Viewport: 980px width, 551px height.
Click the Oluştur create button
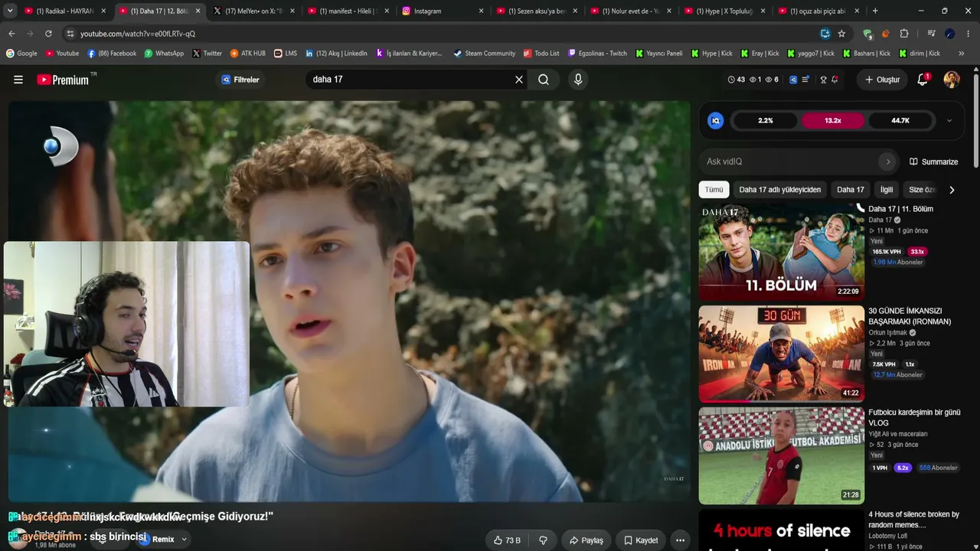coord(882,80)
